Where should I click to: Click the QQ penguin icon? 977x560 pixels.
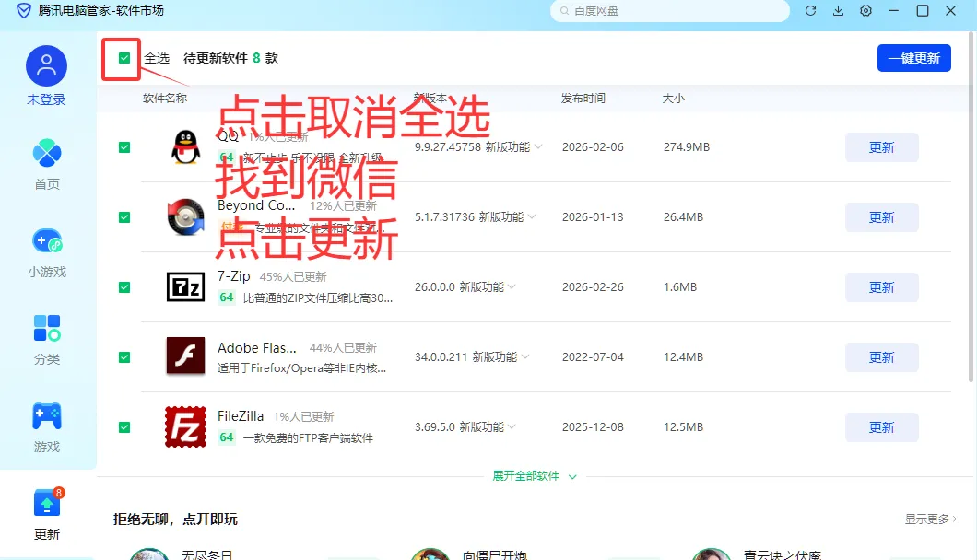(x=185, y=147)
